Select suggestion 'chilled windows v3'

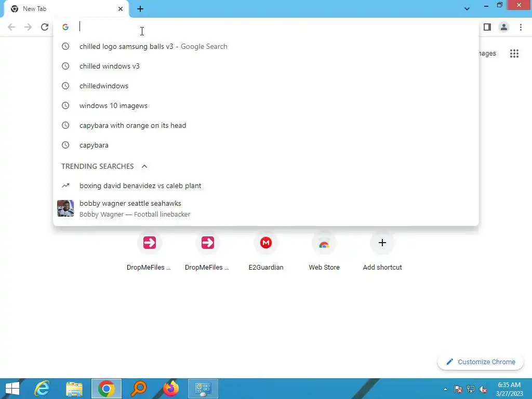[x=266, y=66]
